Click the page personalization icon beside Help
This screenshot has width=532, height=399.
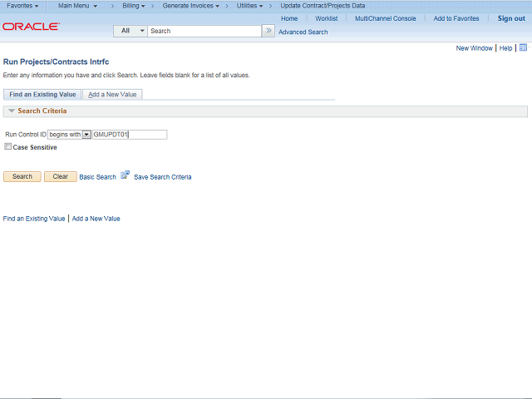(x=523, y=47)
